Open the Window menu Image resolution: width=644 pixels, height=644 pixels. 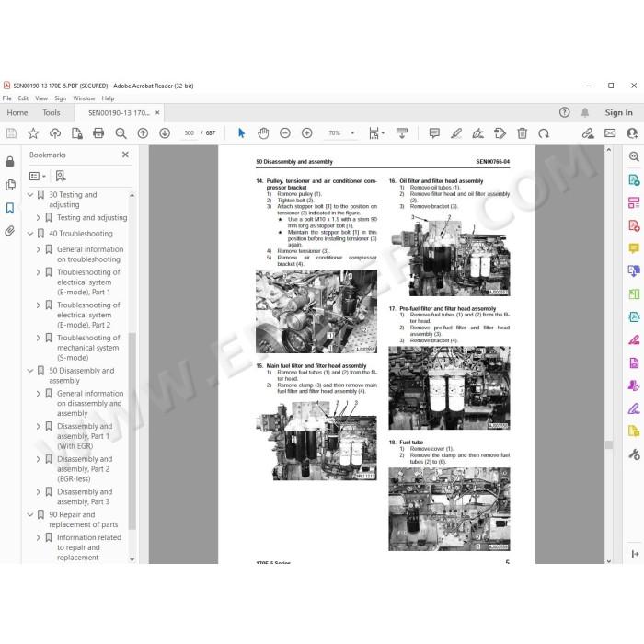point(84,98)
